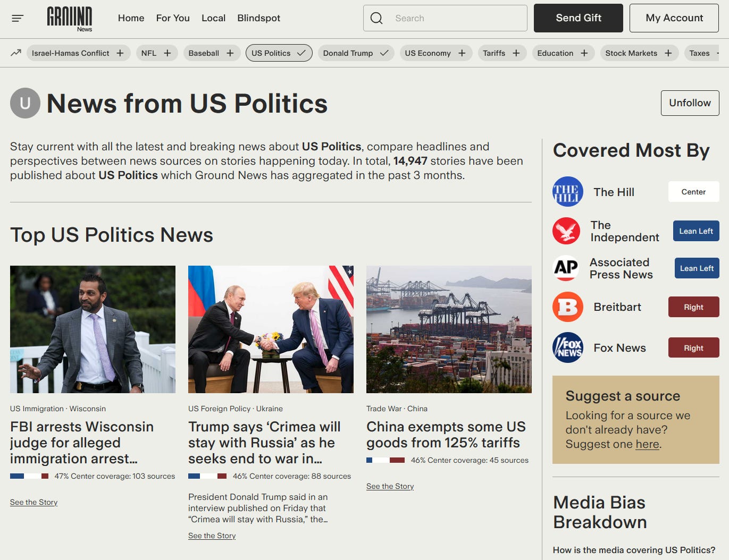Open headline Trump says Crimea will stay
Image resolution: width=729 pixels, height=560 pixels.
(x=264, y=443)
